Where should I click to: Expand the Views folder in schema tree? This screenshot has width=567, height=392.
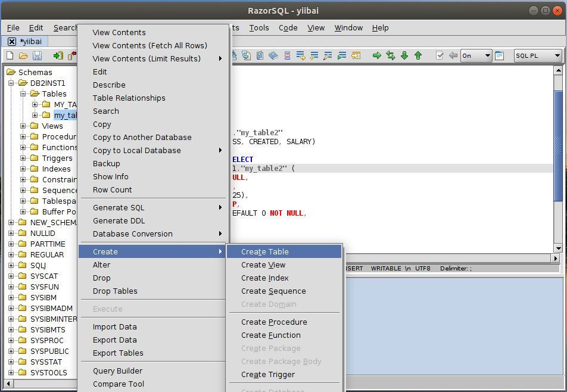(x=23, y=126)
